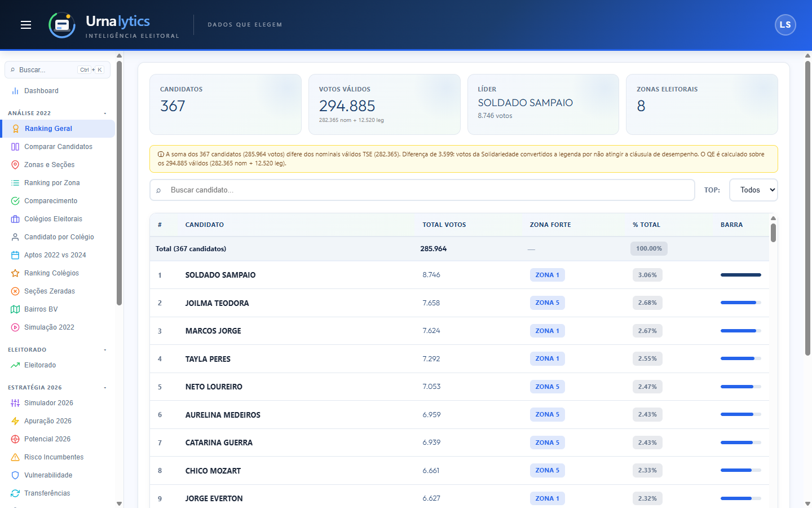Click ZONA 1 badge for MARCOS JORGE
The height and width of the screenshot is (508, 812).
point(547,331)
